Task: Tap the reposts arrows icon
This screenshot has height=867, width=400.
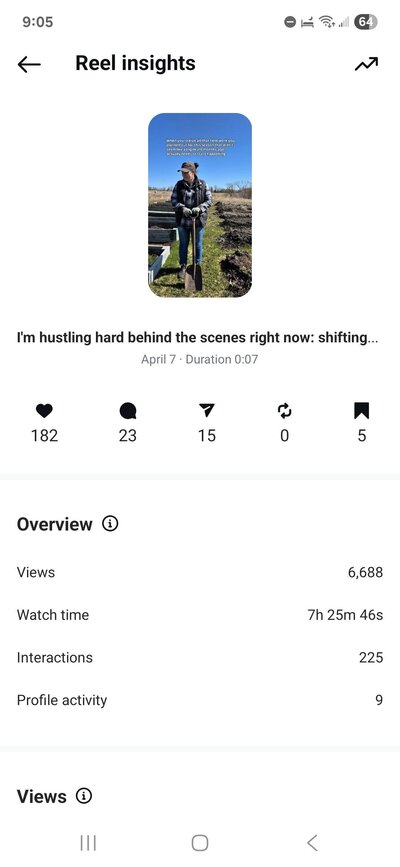Action: click(284, 410)
